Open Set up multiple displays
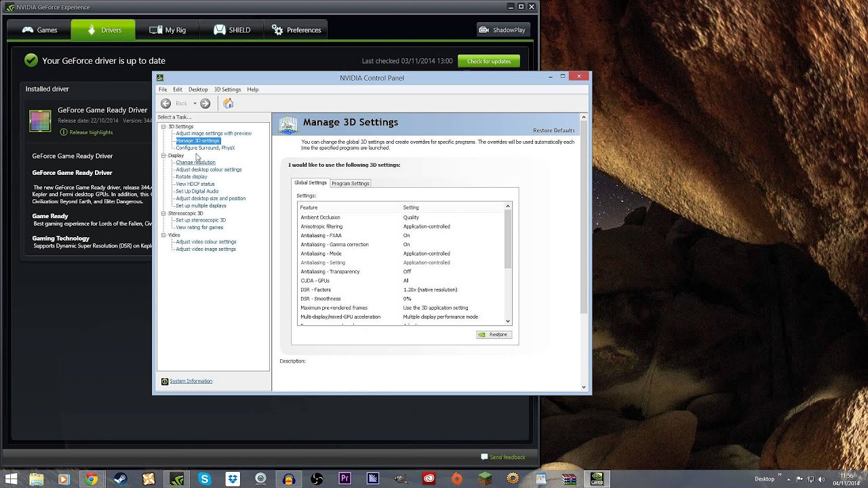868x488 pixels. [201, 206]
